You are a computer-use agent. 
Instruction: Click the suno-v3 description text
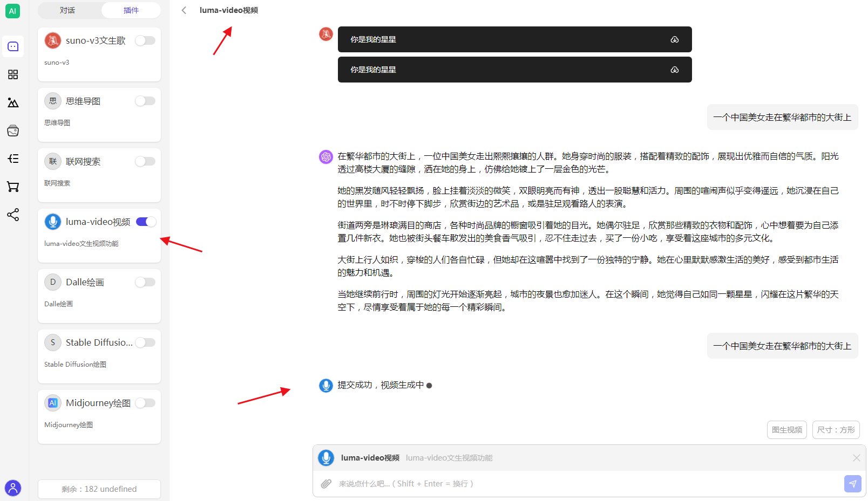point(57,63)
